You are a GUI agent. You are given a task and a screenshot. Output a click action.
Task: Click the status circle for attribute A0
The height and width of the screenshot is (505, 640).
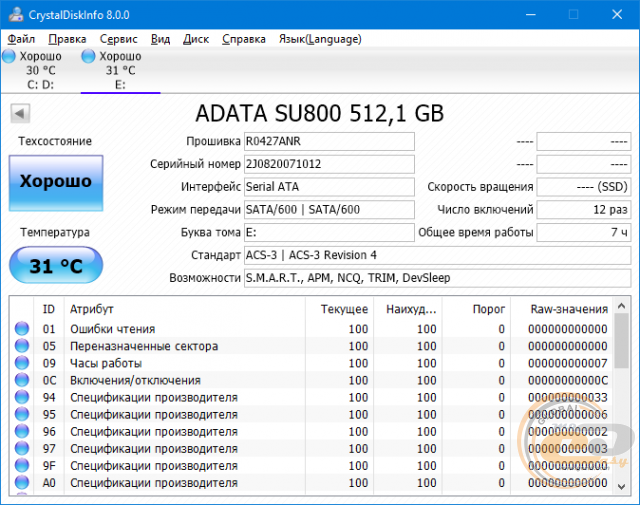click(22, 483)
